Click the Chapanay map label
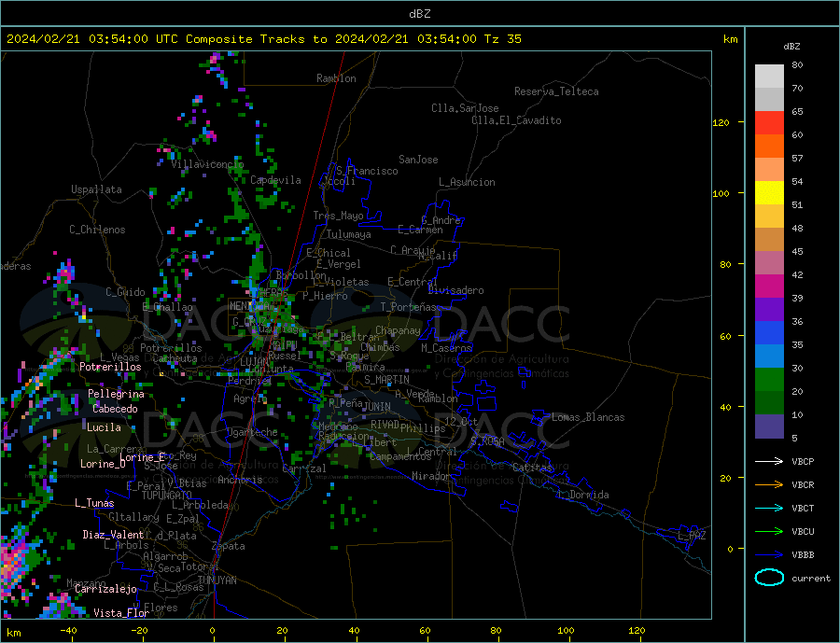 (398, 330)
